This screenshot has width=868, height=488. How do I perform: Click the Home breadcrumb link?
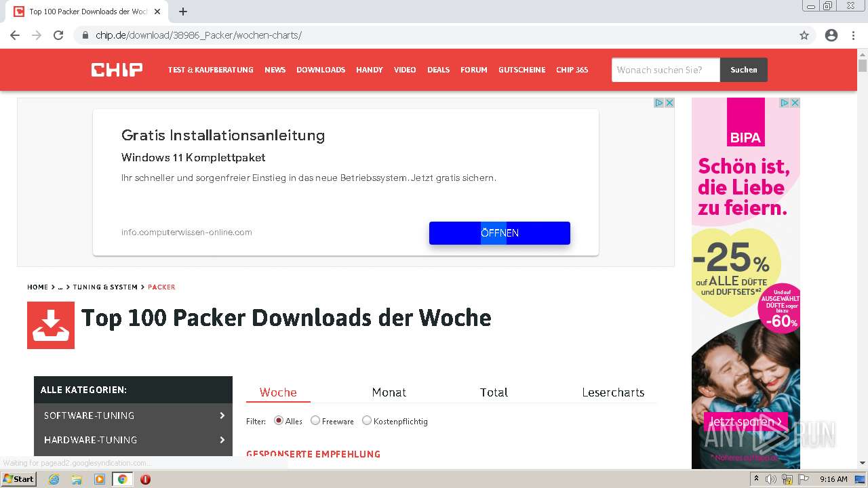pyautogui.click(x=38, y=287)
